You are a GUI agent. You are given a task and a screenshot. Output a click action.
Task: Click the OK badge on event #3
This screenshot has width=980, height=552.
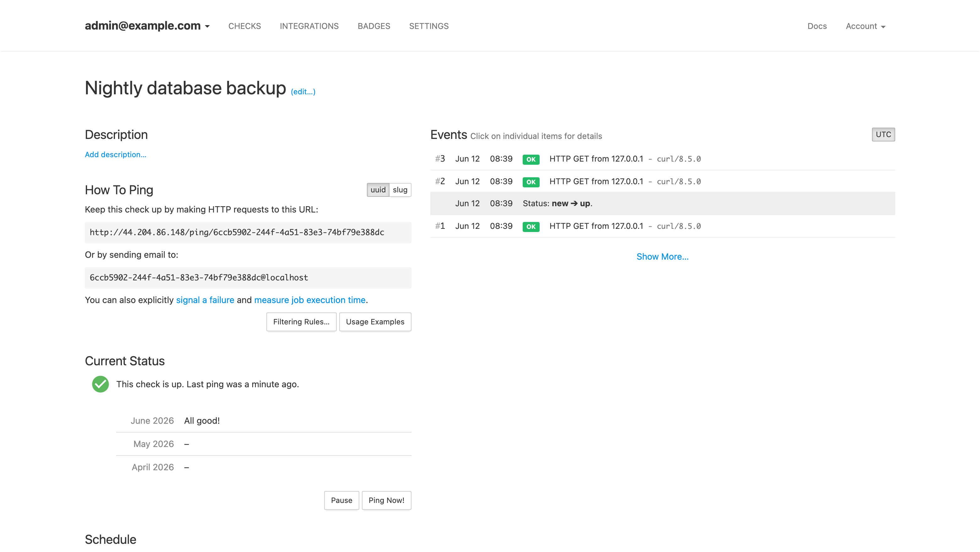point(531,159)
